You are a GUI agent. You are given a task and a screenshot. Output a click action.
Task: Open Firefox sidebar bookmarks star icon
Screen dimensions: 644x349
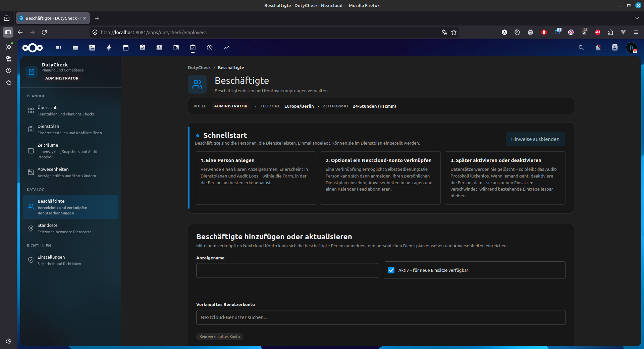[9, 83]
